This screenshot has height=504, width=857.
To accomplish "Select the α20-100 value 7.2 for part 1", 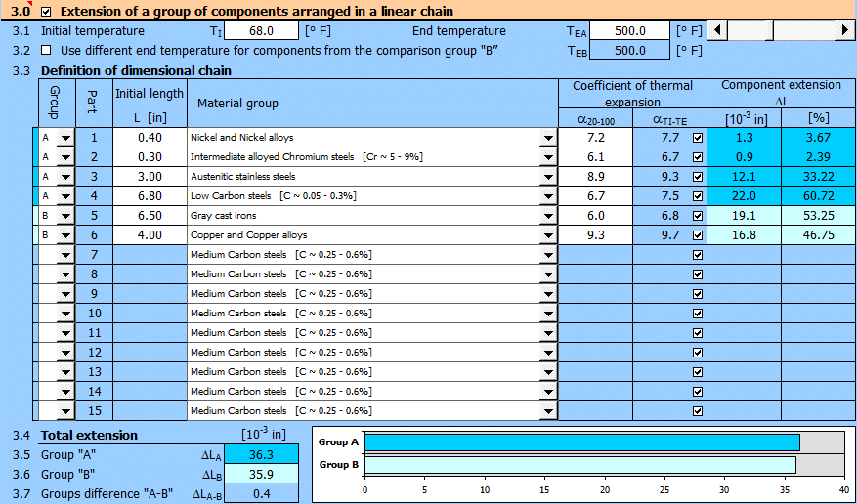I will 595,138.
